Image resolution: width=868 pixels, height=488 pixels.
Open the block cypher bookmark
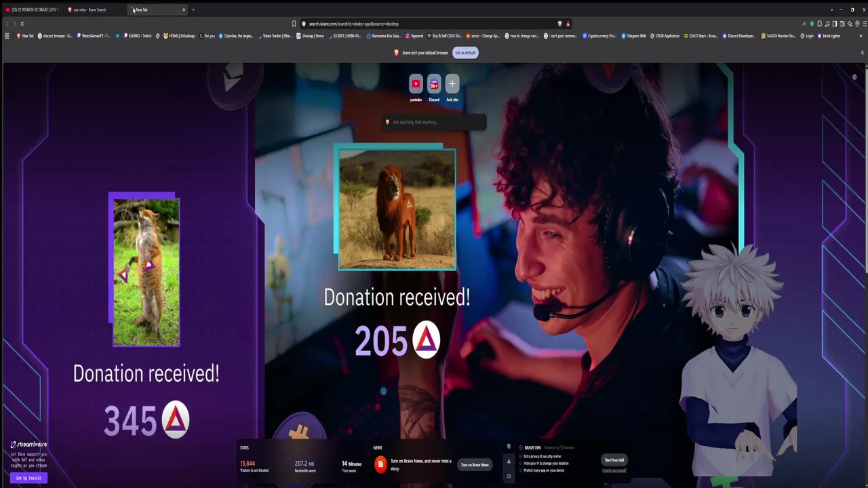pyautogui.click(x=829, y=36)
